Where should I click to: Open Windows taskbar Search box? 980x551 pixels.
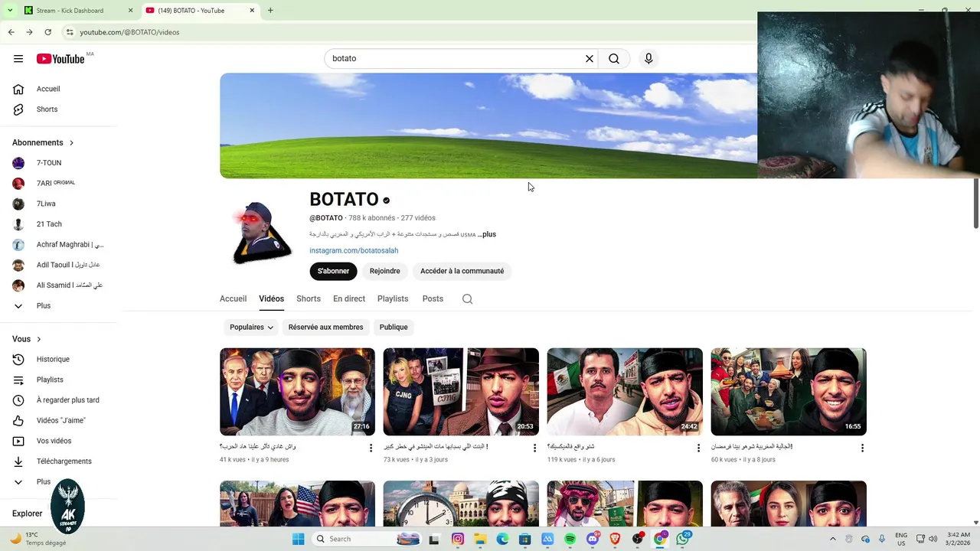[x=368, y=539]
